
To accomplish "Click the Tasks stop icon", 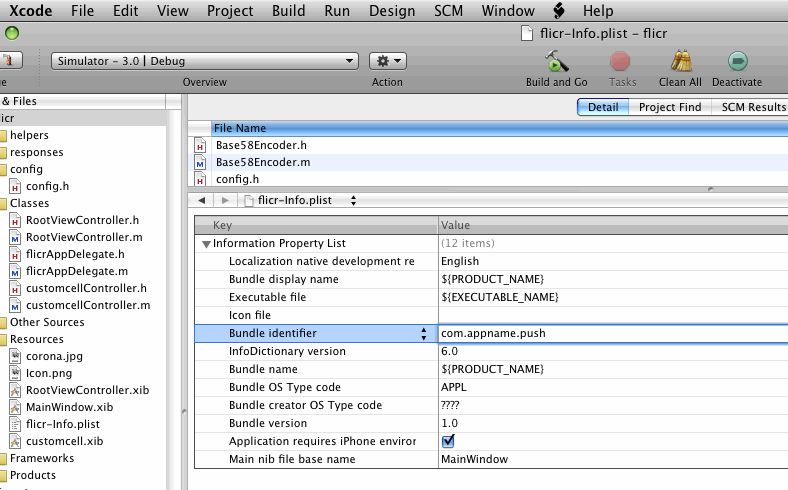I will (620, 61).
